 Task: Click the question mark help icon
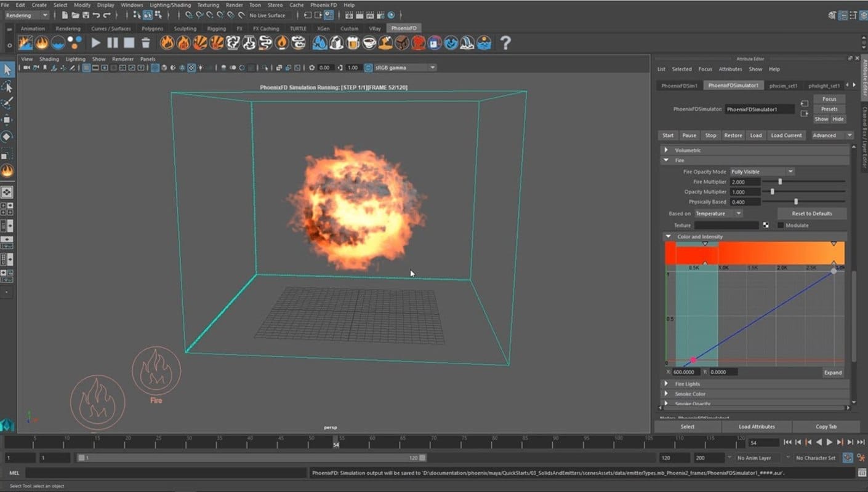505,42
